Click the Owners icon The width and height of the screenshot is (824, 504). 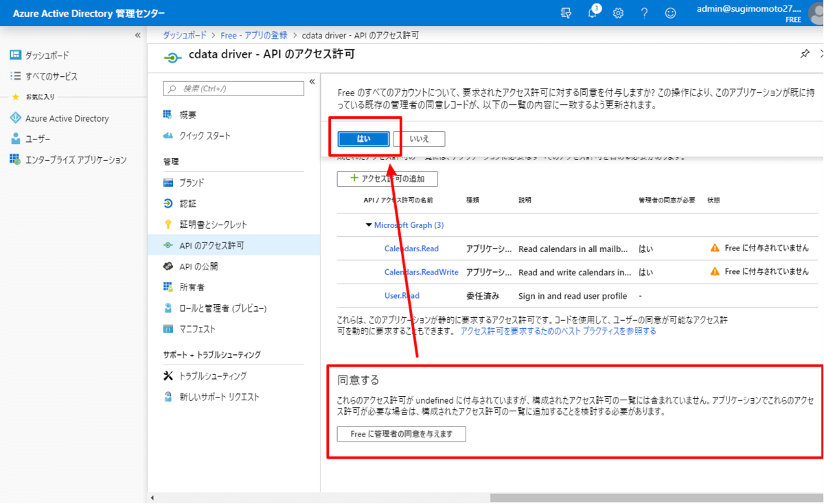coord(168,287)
